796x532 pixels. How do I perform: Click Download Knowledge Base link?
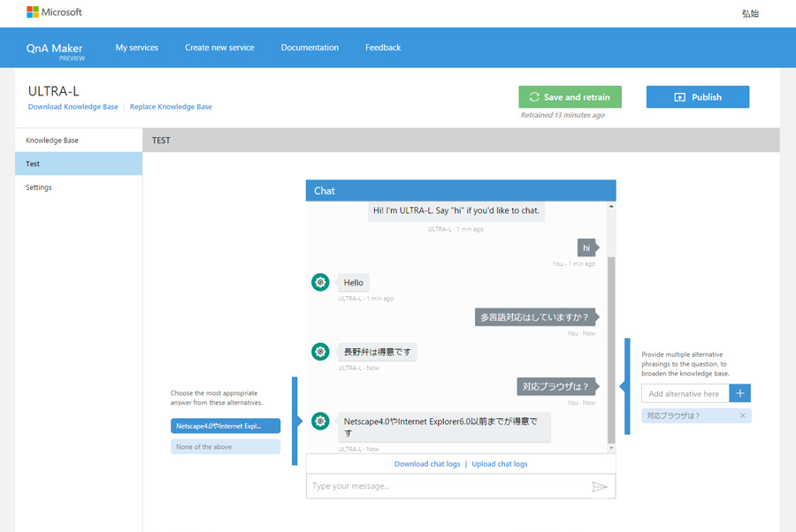[73, 107]
